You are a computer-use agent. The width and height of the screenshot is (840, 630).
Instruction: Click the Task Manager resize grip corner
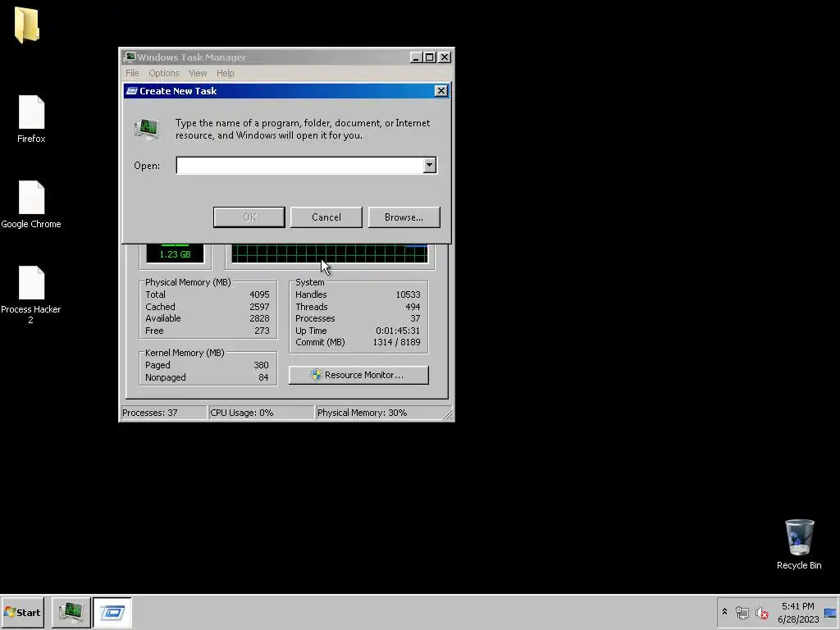tap(448, 414)
